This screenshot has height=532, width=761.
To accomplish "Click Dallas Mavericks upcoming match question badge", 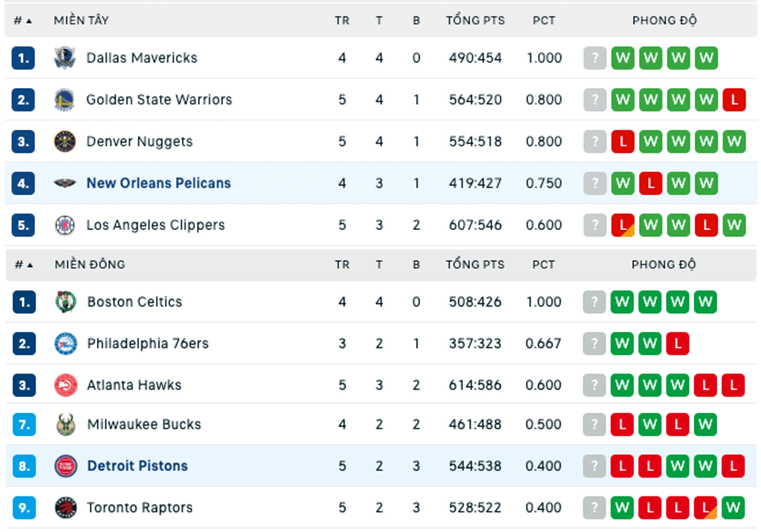I will click(595, 58).
